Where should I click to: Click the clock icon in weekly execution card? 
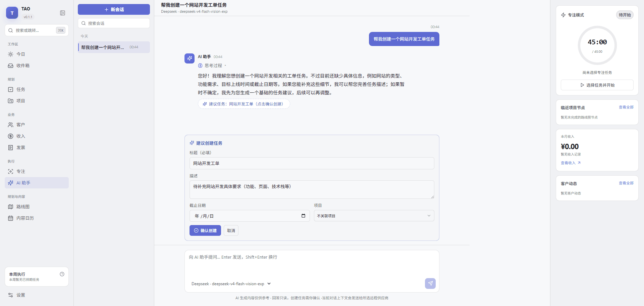tap(62, 274)
